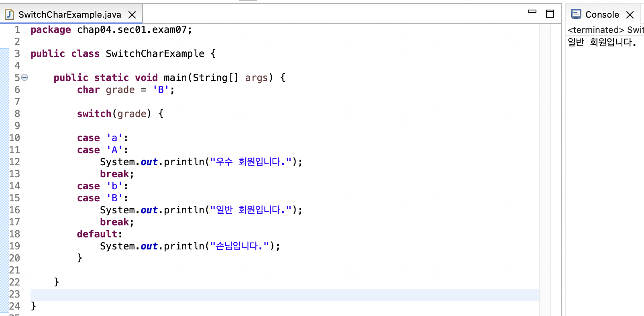644x316 pixels.
Task: Click case 'A' on line 11
Action: [102, 150]
